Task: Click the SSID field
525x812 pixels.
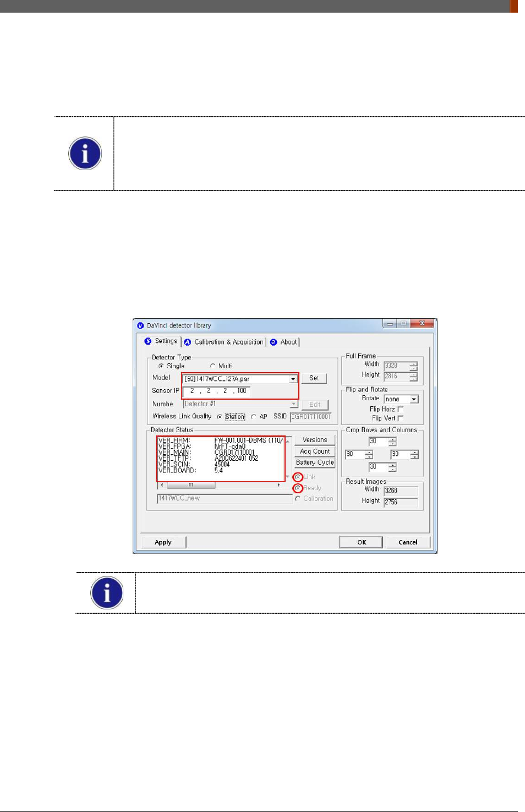Action: tap(310, 417)
